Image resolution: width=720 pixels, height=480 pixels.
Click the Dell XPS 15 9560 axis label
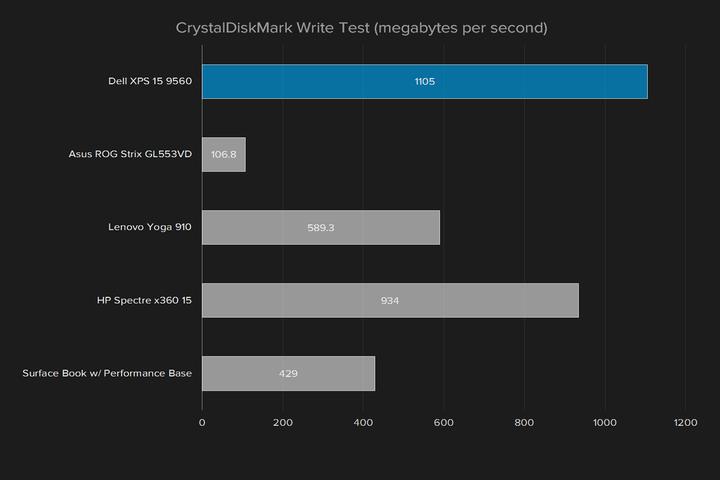tap(148, 81)
